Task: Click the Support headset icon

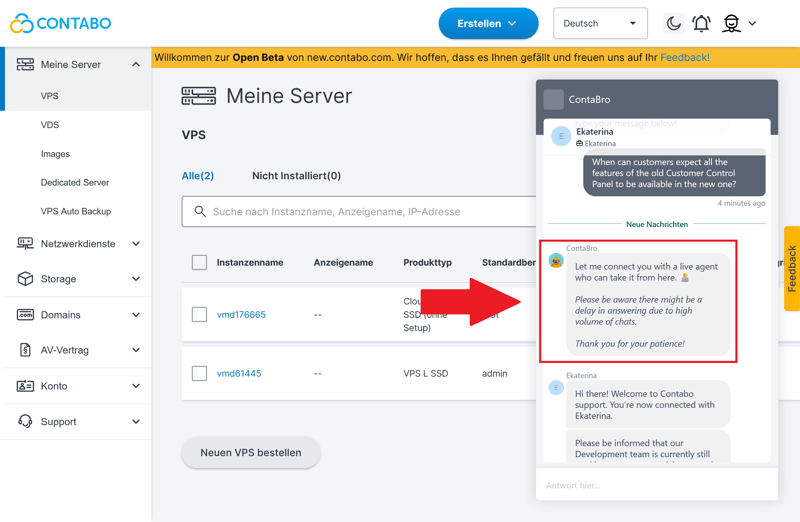Action: tap(25, 422)
